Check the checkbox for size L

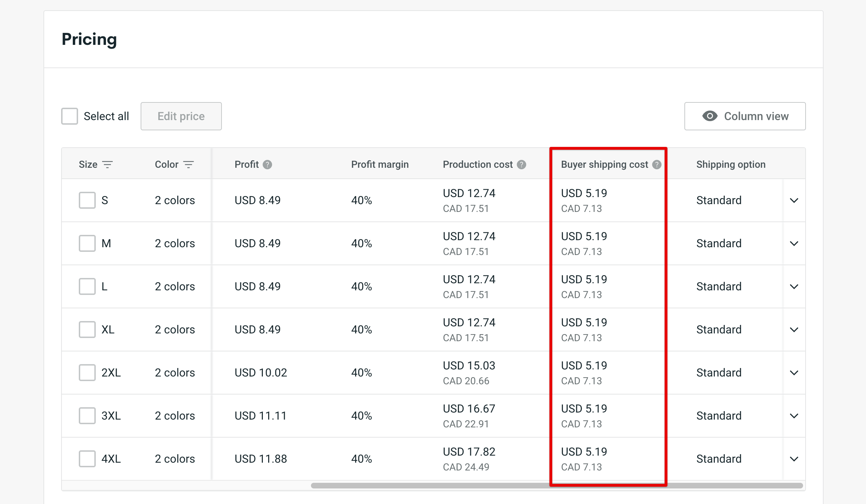tap(87, 286)
